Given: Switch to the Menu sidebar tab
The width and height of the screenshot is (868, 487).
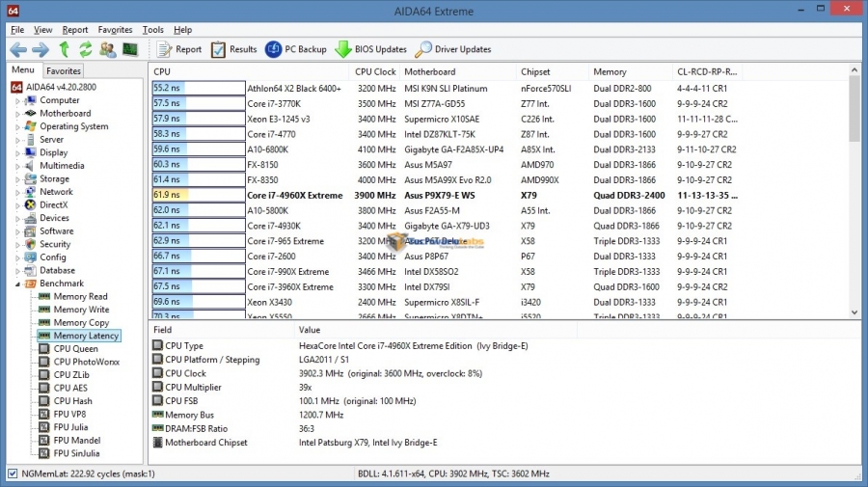Looking at the screenshot, I should click(23, 69).
